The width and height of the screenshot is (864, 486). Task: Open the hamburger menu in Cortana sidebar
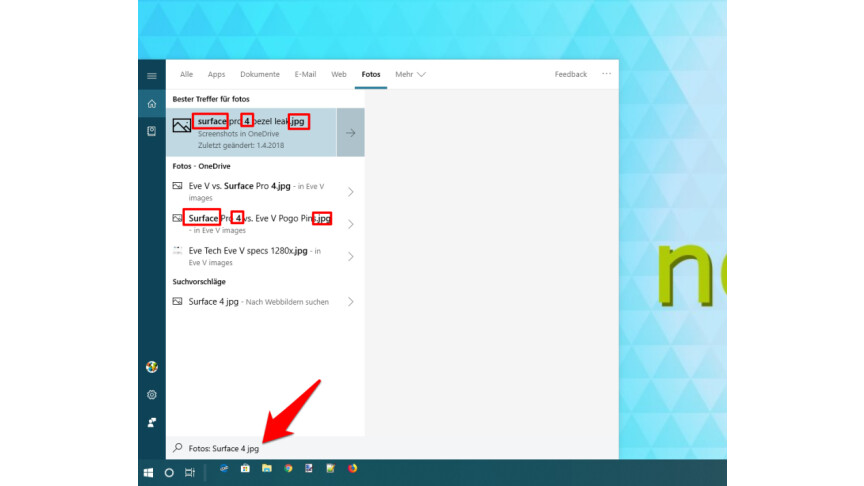[152, 76]
